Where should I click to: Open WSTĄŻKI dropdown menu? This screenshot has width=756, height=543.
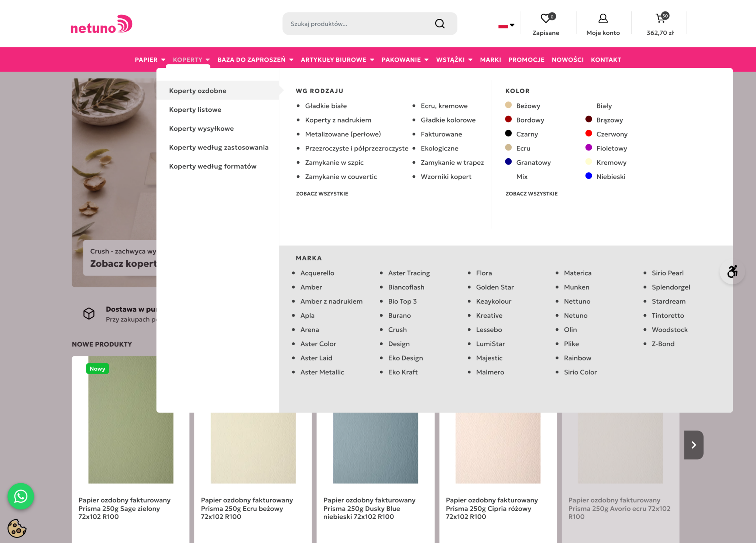coord(454,60)
